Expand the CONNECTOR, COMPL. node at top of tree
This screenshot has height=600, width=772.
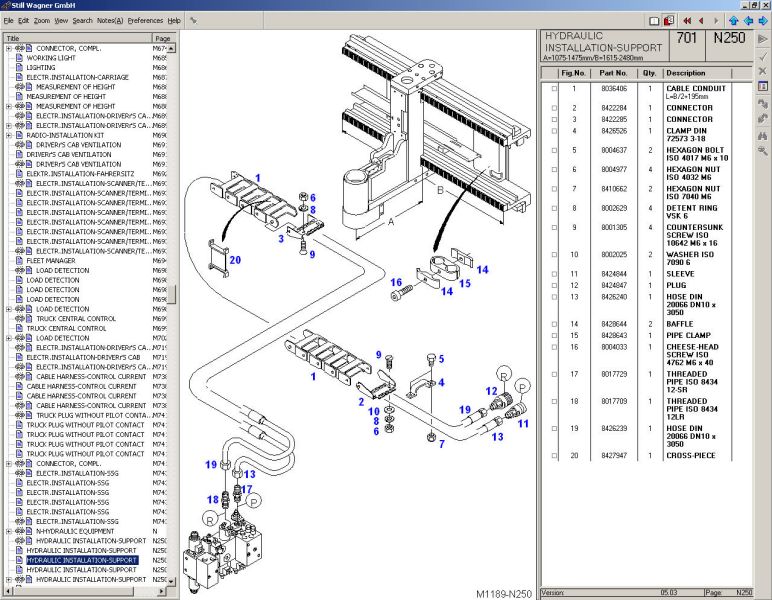[9, 48]
